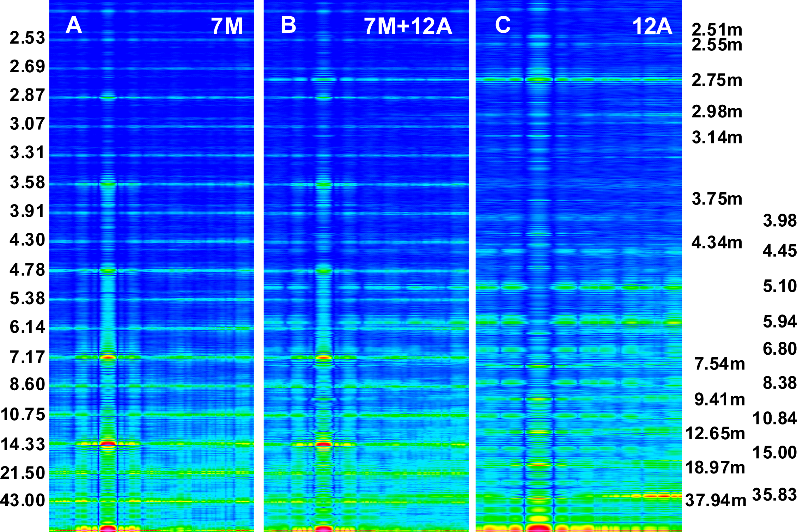Image resolution: width=797 pixels, height=532 pixels.
Task: Click the 3.98 far-right label
Action: (x=780, y=221)
